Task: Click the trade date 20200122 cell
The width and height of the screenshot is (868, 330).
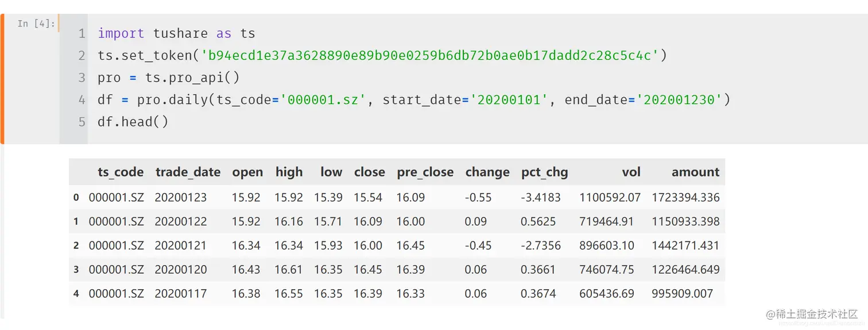Action: point(180,221)
